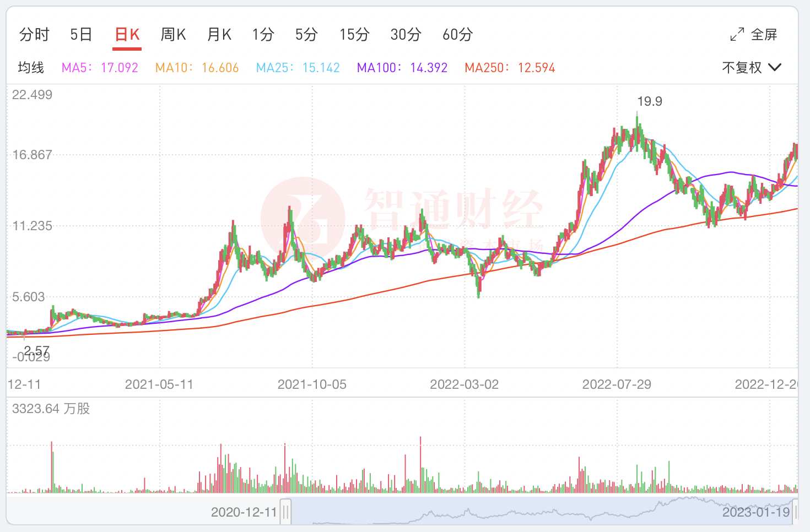The width and height of the screenshot is (810, 532).
Task: Click the 2022-03-02 date axis label
Action: 465,384
